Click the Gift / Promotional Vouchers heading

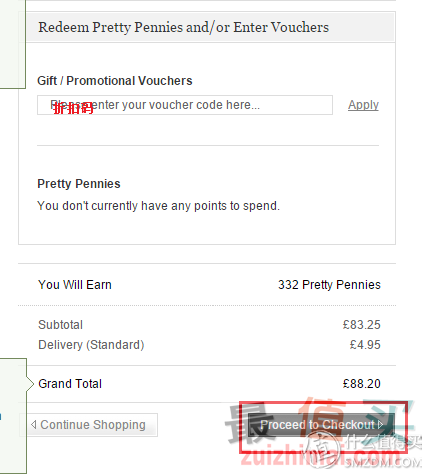pyautogui.click(x=115, y=81)
